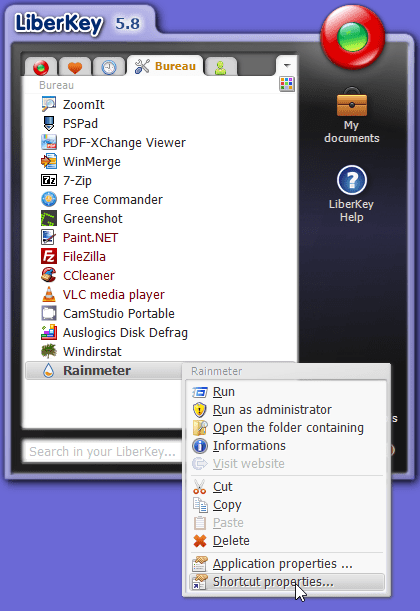
Task: Click the folder icon for Open folder
Action: coord(200,428)
